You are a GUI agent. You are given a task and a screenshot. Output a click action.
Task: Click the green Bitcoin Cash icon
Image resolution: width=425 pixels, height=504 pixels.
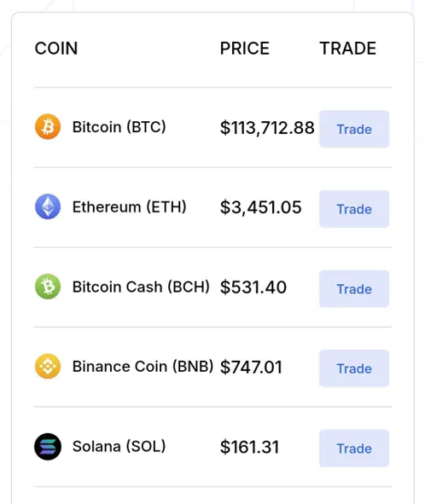[x=48, y=287]
